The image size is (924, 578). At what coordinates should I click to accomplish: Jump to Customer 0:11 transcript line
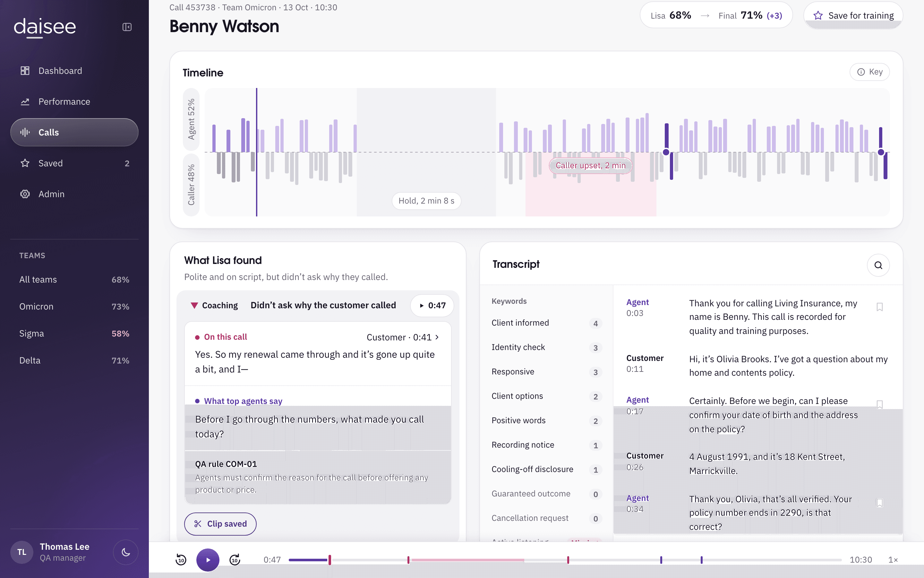coord(757,366)
